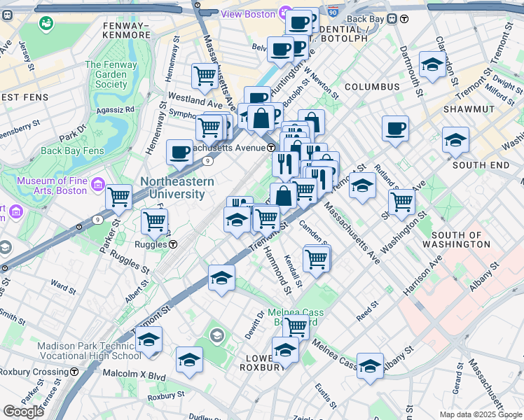Open graduation cap marker where Melnea Cass meets Albany St
Image resolution: width=524 pixels, height=420 pixels.
370,366
